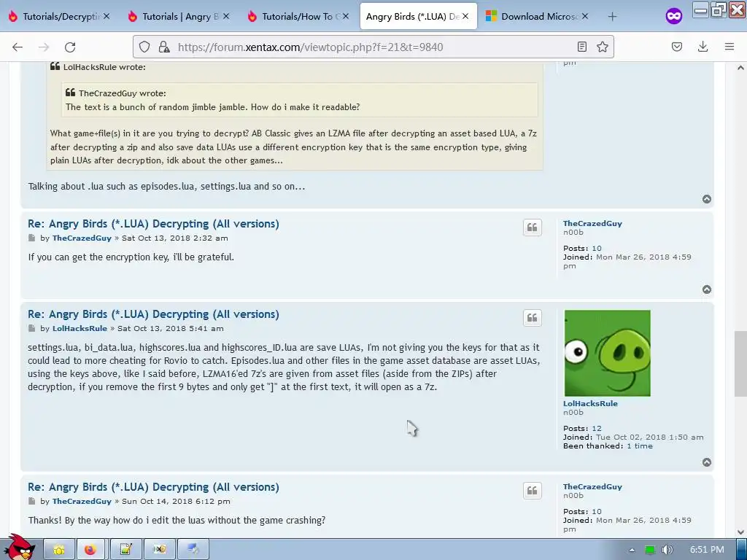Image resolution: width=747 pixels, height=560 pixels.
Task: Quote the 2:32 am TheCrazedGuy post
Action: pyautogui.click(x=532, y=227)
